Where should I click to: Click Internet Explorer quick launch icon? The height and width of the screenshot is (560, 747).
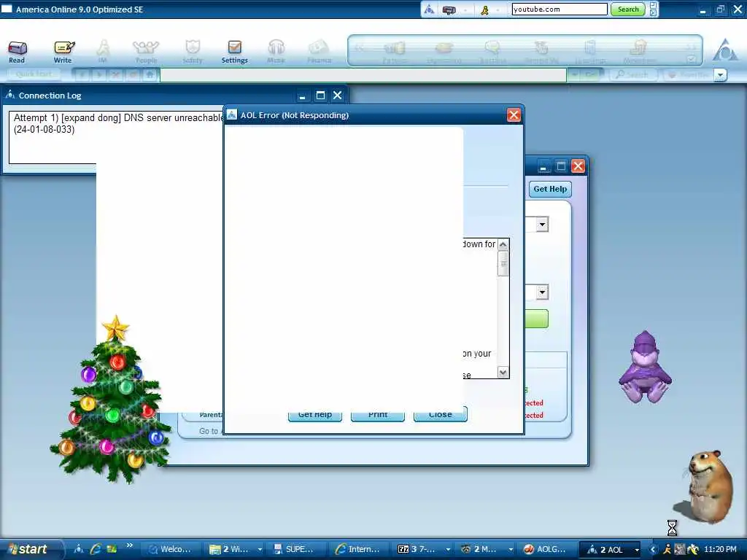click(96, 549)
